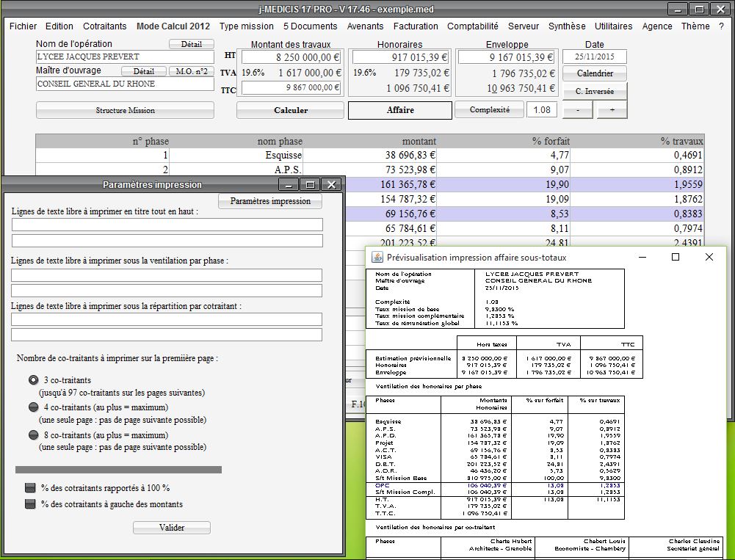735x560 pixels.
Task: Open the Cotraitants menu
Action: 104,26
